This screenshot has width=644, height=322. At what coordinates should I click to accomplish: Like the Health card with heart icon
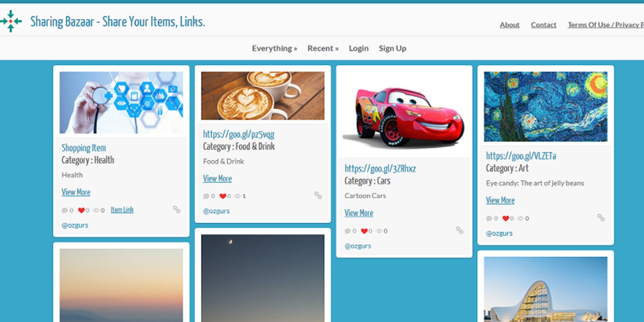(81, 210)
